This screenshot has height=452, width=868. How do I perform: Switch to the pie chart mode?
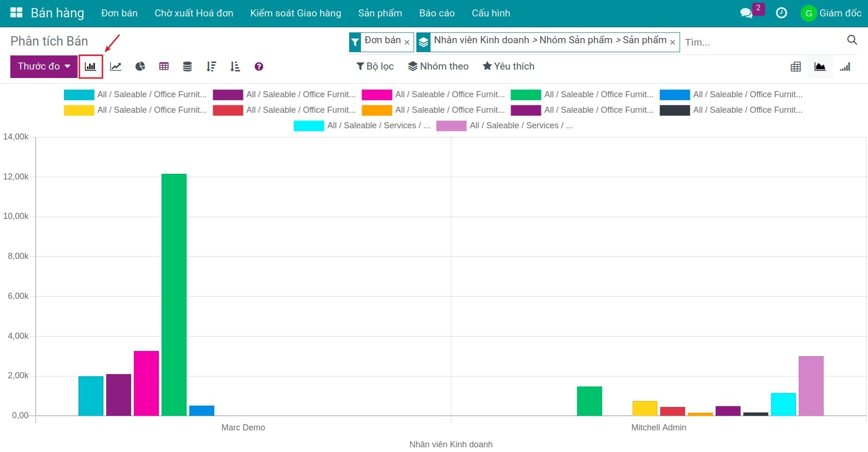click(x=140, y=67)
